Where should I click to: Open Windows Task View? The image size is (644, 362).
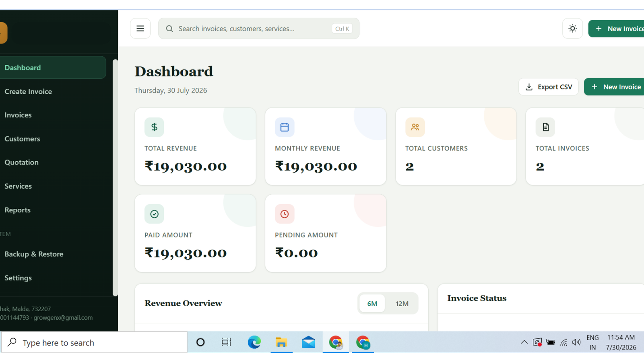[227, 342]
